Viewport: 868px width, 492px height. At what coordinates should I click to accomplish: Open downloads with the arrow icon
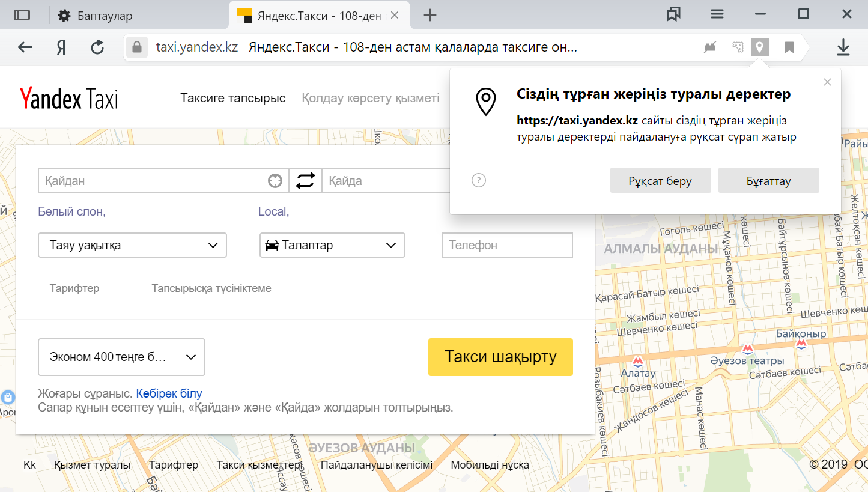click(x=843, y=47)
